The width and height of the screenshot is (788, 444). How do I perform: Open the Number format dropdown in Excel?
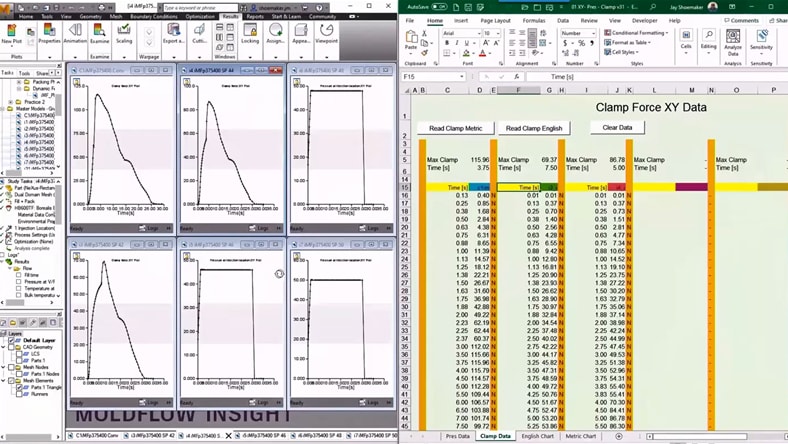click(x=593, y=33)
